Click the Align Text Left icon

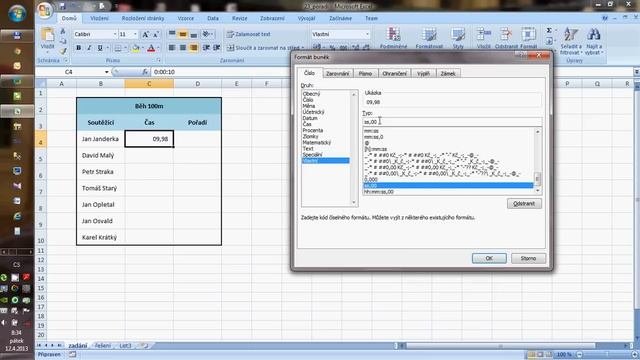coord(172,48)
